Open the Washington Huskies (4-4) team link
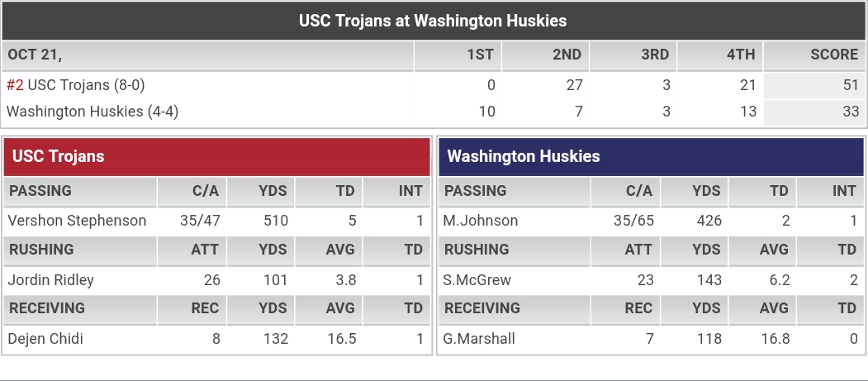The width and height of the screenshot is (868, 381). click(x=92, y=112)
